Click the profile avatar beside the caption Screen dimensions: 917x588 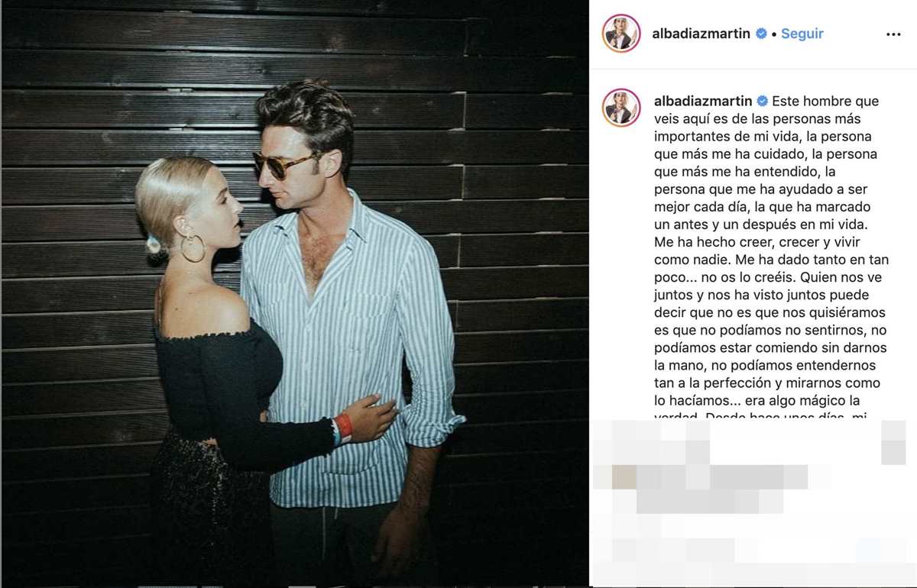(x=621, y=107)
